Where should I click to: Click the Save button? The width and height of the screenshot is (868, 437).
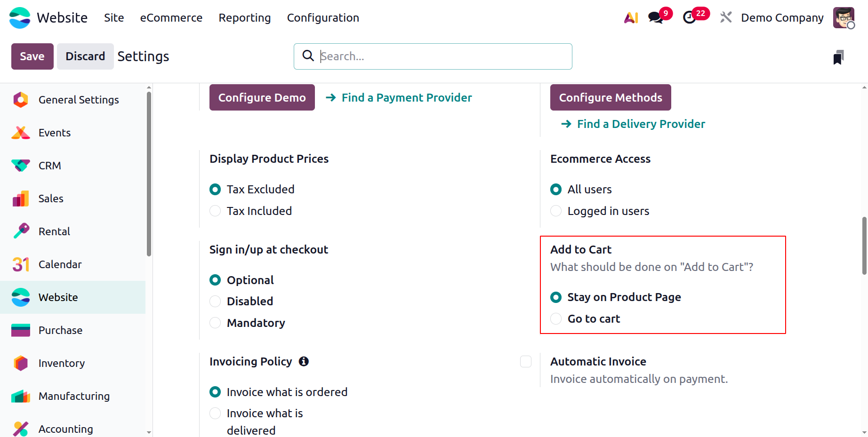pyautogui.click(x=32, y=56)
